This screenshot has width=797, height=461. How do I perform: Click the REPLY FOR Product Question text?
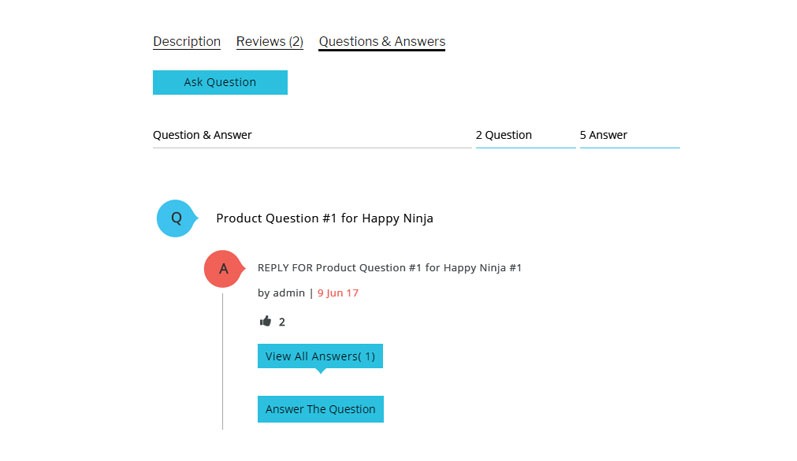pyautogui.click(x=389, y=268)
